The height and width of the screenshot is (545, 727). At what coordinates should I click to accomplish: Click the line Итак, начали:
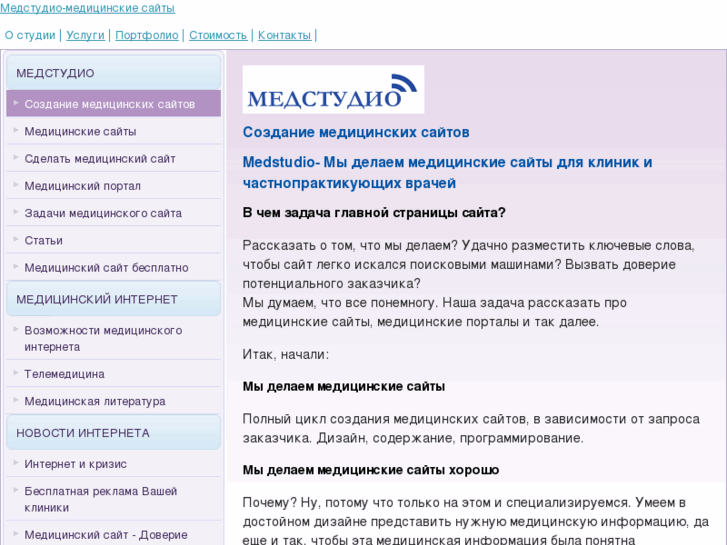pos(286,355)
